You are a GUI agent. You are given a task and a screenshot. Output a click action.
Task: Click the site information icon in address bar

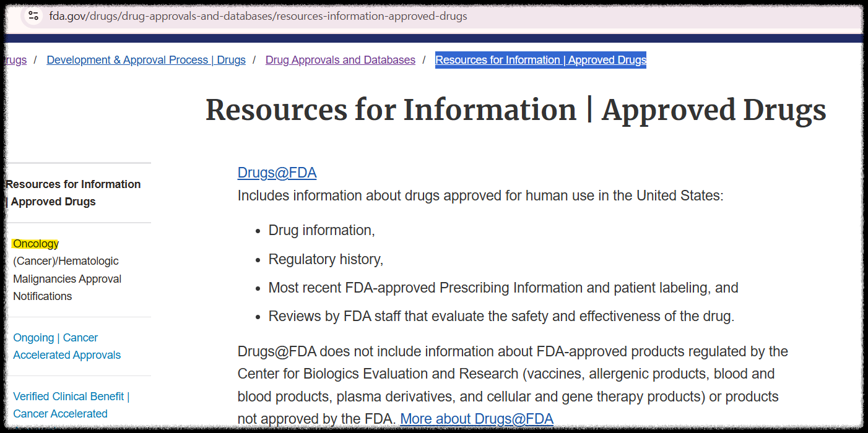point(33,16)
